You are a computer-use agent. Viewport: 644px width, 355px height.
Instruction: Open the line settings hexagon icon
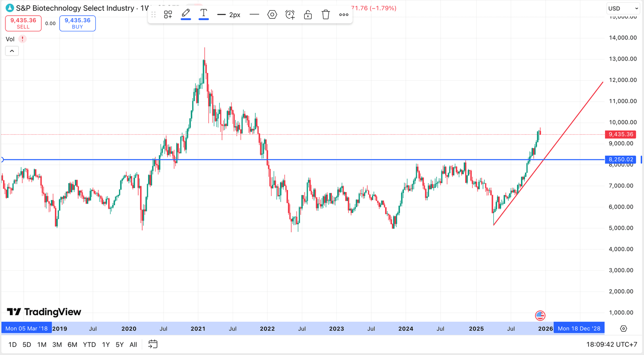(272, 15)
